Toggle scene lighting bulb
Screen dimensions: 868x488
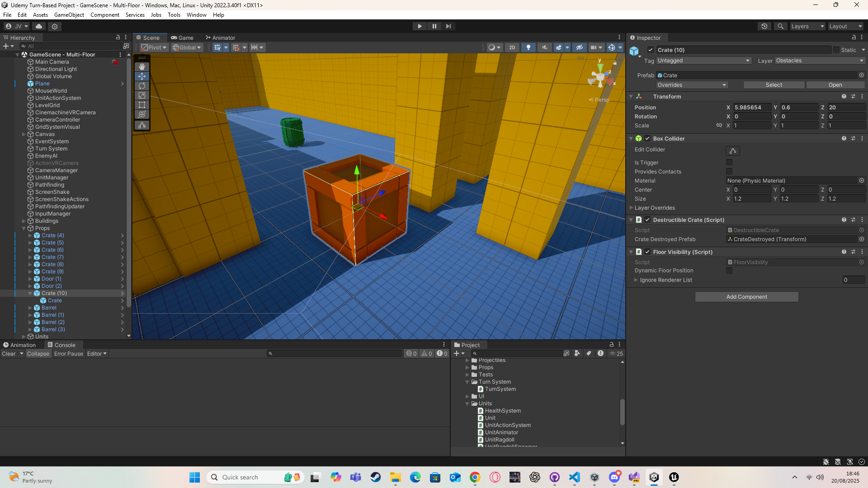[x=528, y=47]
